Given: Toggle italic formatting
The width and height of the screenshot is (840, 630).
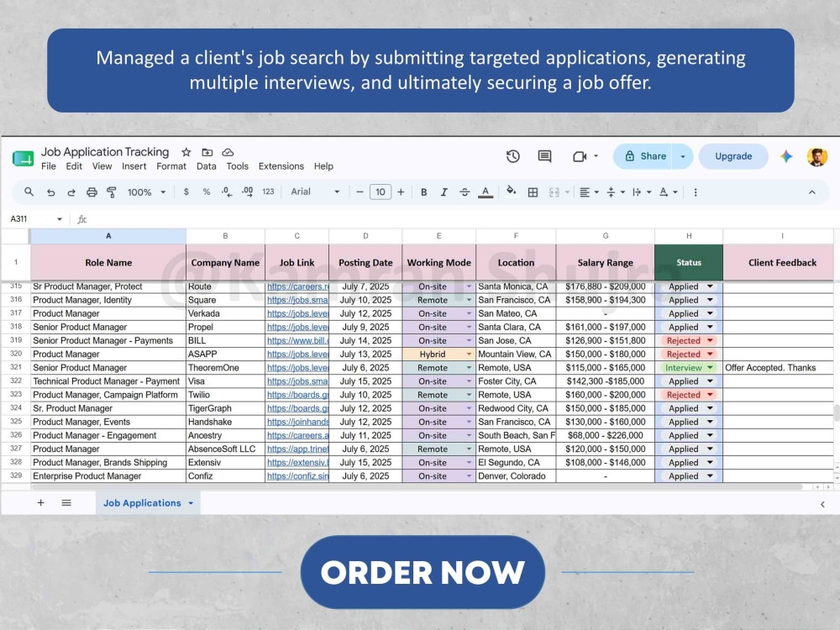Looking at the screenshot, I should click(x=444, y=192).
